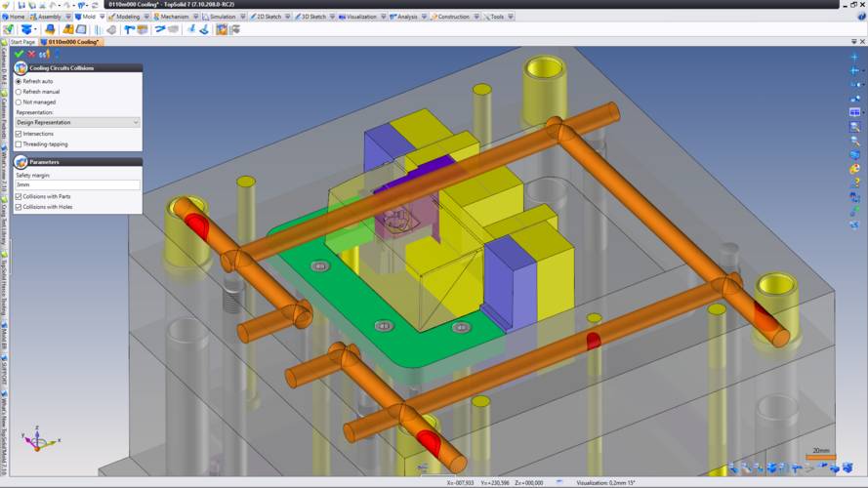Click the highlighted cooling collisions toolbar icon

click(x=222, y=29)
